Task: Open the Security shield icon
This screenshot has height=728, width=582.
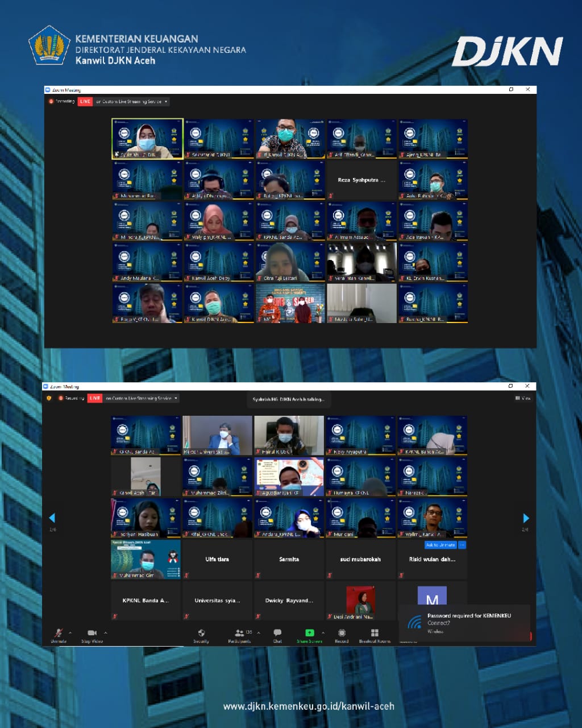Action: pyautogui.click(x=201, y=632)
